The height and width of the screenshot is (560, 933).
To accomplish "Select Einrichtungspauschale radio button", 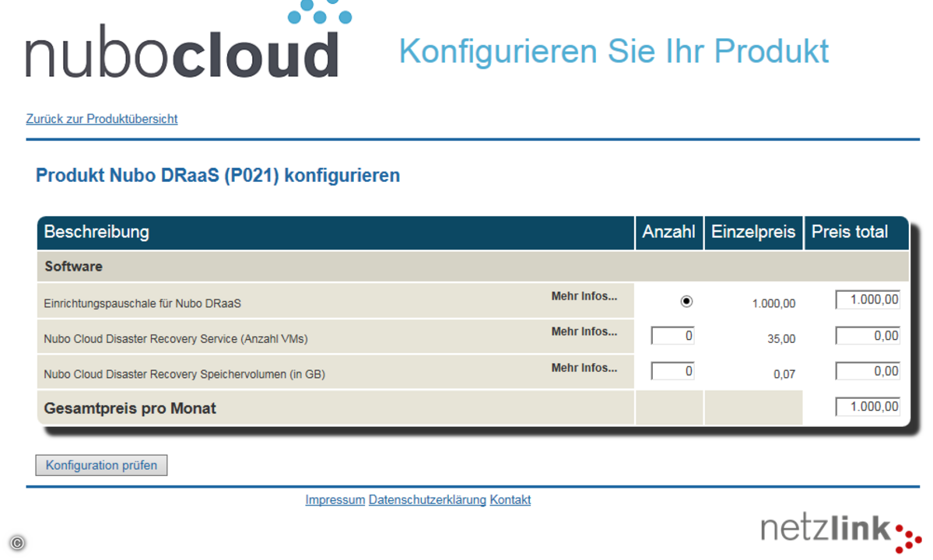I will point(686,302).
